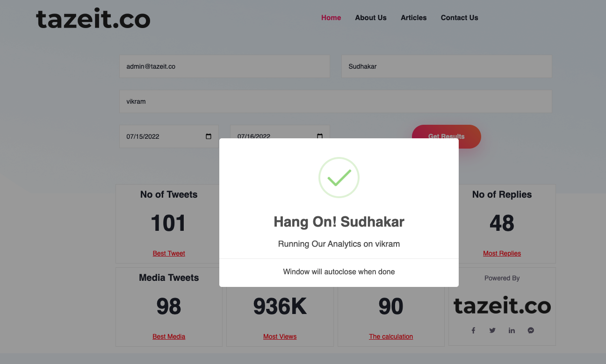Open the Twitter bird icon
This screenshot has width=606, height=364.
(x=492, y=330)
